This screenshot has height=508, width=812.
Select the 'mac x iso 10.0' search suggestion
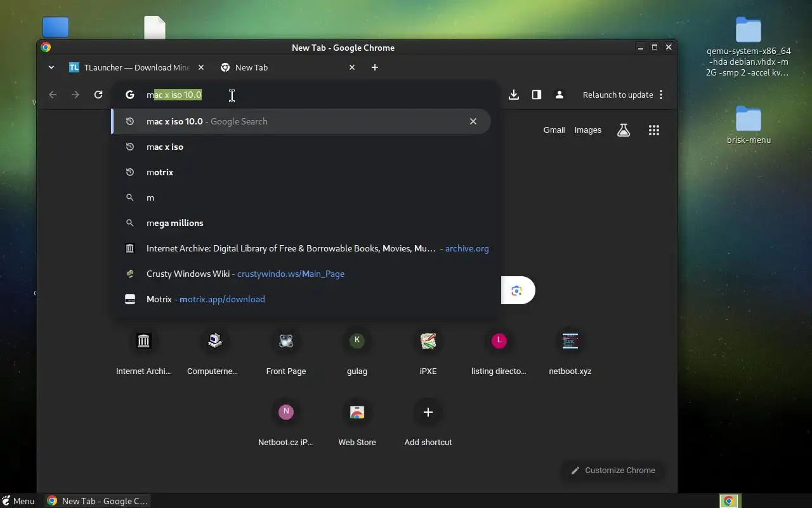[301, 121]
